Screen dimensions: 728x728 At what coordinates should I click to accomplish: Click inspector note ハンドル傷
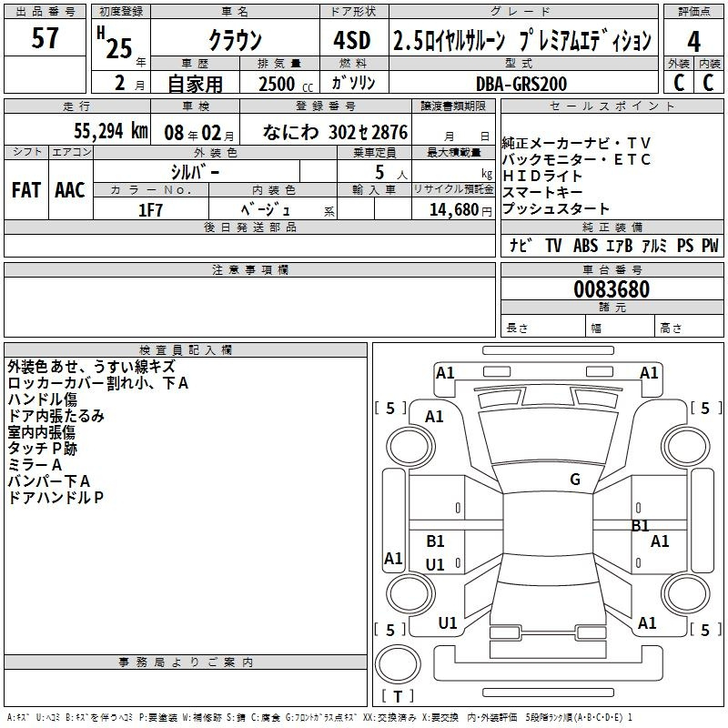point(42,399)
